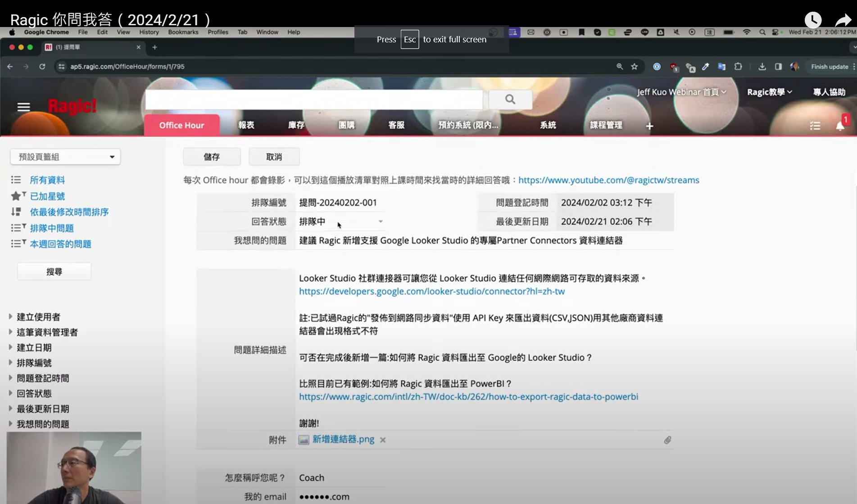Open attachment 新增連結器.png
Screen dimensions: 857x504
[x=343, y=440]
